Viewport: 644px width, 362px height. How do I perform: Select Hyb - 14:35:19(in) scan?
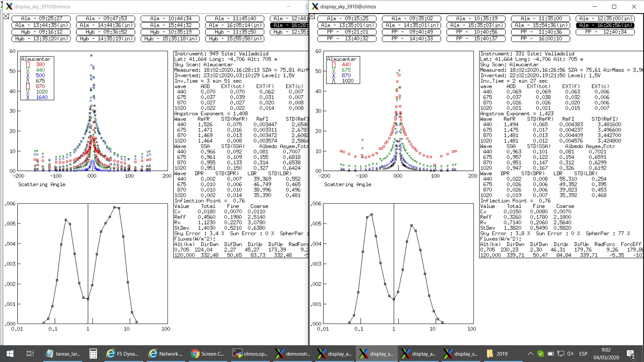(x=106, y=39)
